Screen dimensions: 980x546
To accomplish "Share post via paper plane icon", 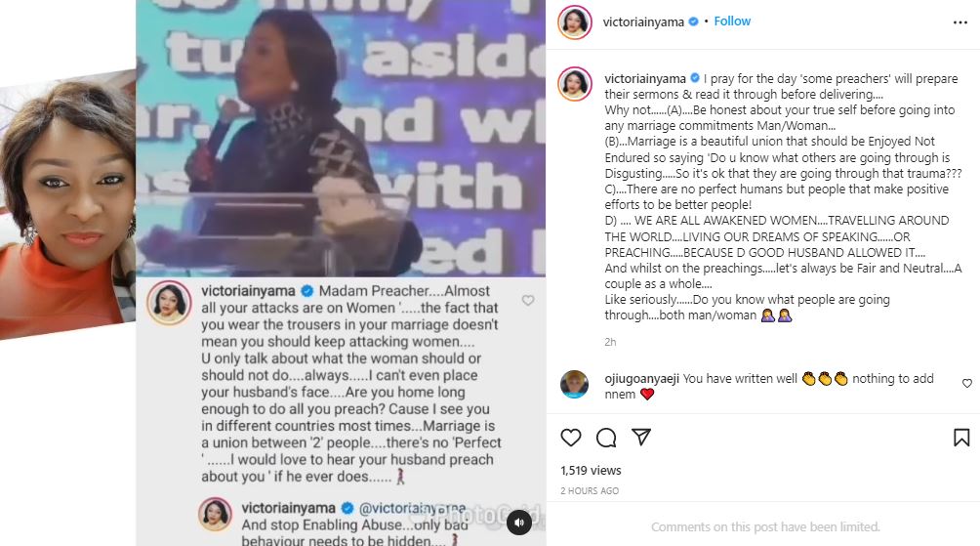I will (641, 437).
